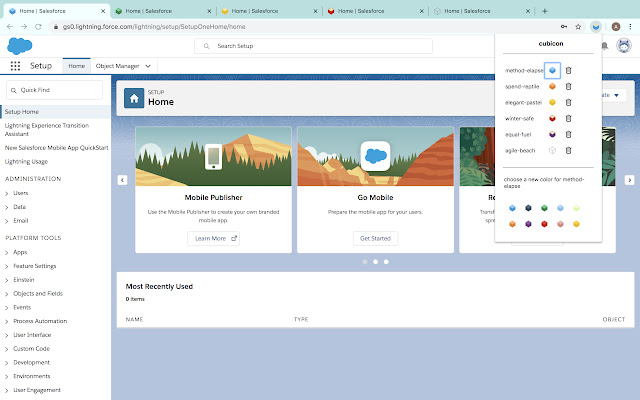Click the password key icon in address bar
640x400 pixels.
(564, 27)
